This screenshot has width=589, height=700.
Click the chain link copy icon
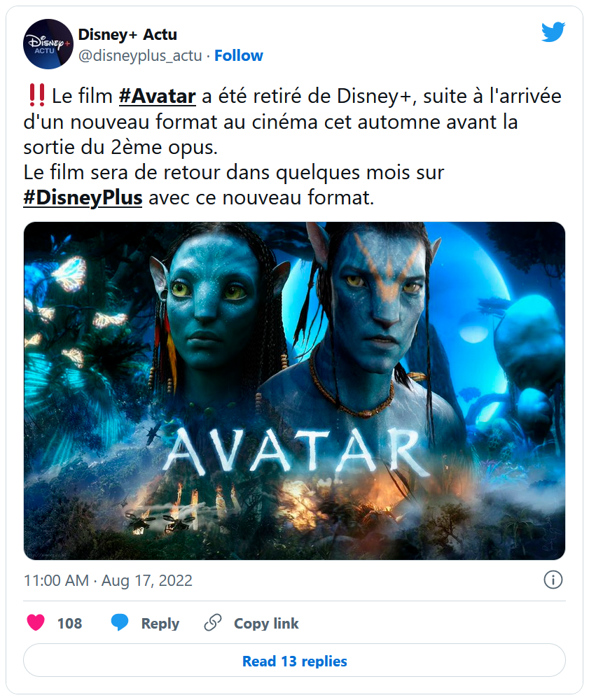[x=213, y=622]
